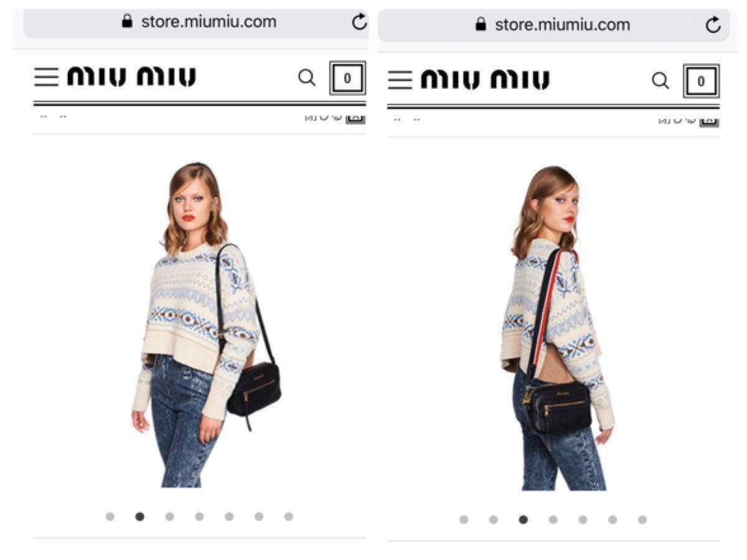Click Miu Miu logo in left screenshot
Image resolution: width=747 pixels, height=560 pixels.
tap(131, 77)
